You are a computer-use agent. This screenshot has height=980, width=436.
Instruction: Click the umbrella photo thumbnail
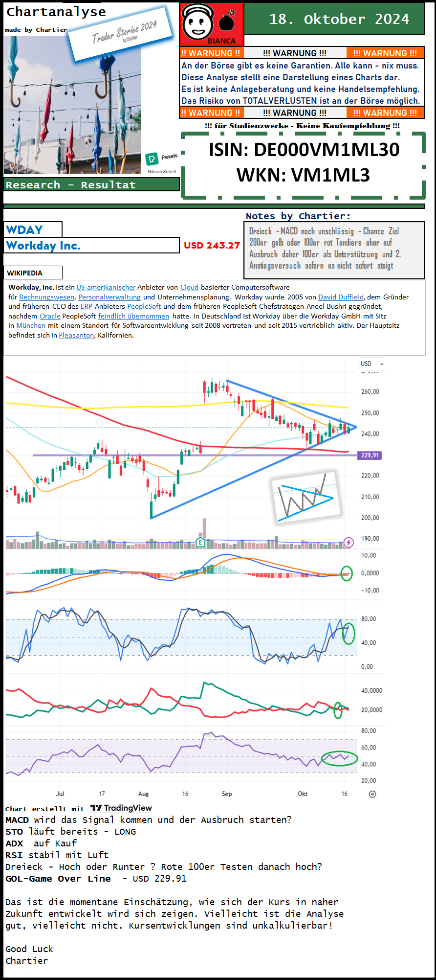(x=72, y=105)
